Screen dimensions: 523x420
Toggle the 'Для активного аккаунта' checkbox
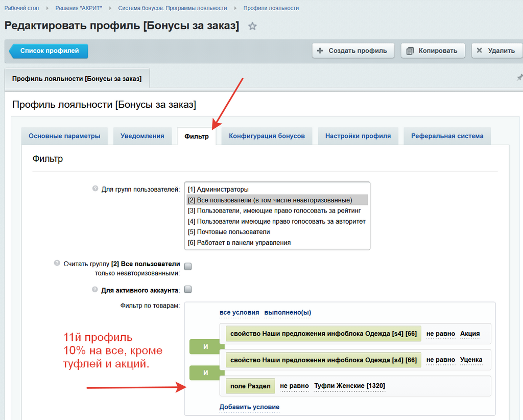(188, 289)
